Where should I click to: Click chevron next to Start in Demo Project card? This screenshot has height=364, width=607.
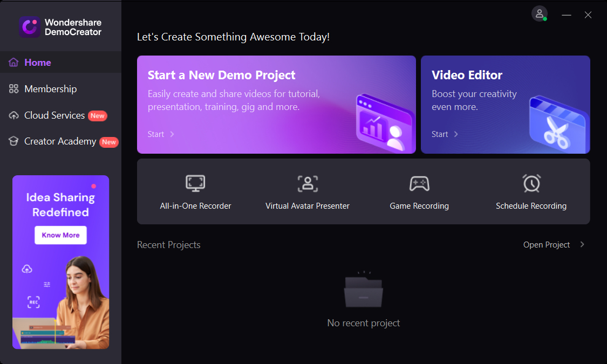[172, 134]
